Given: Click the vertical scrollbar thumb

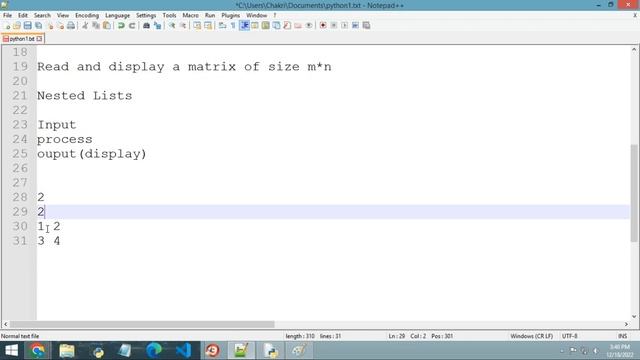Looking at the screenshot, I should [634, 193].
